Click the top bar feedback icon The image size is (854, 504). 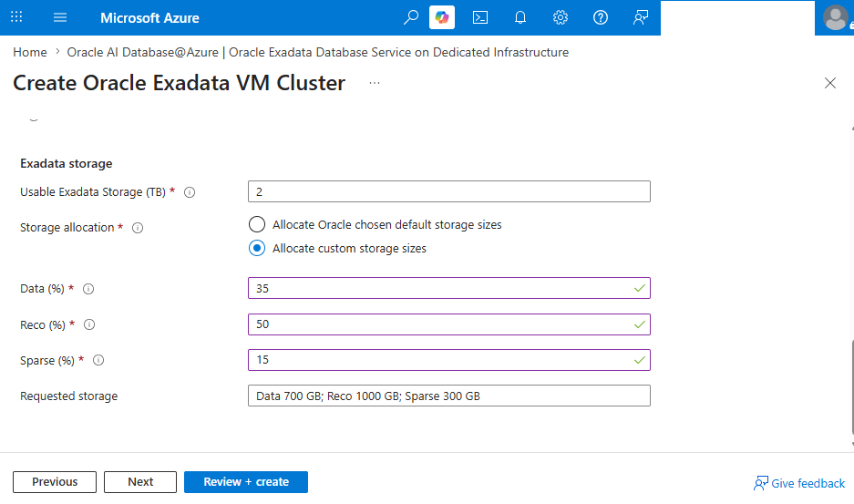click(x=641, y=17)
